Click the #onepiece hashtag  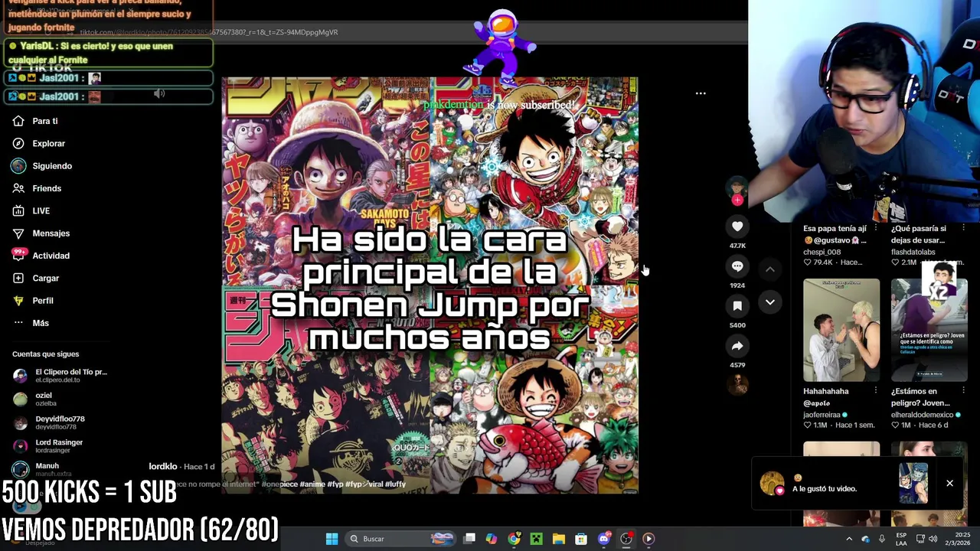tap(279, 484)
